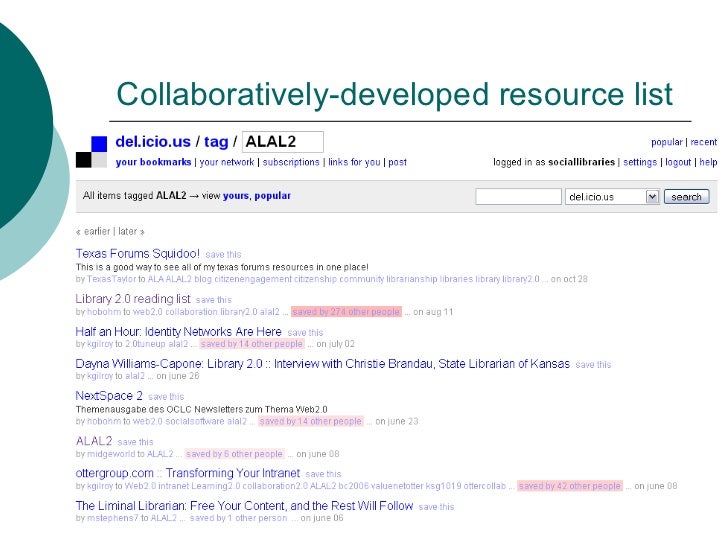The height and width of the screenshot is (546, 728).
Task: Open Dayna Williams-Capone Library 2.0 interview
Action: (x=323, y=364)
